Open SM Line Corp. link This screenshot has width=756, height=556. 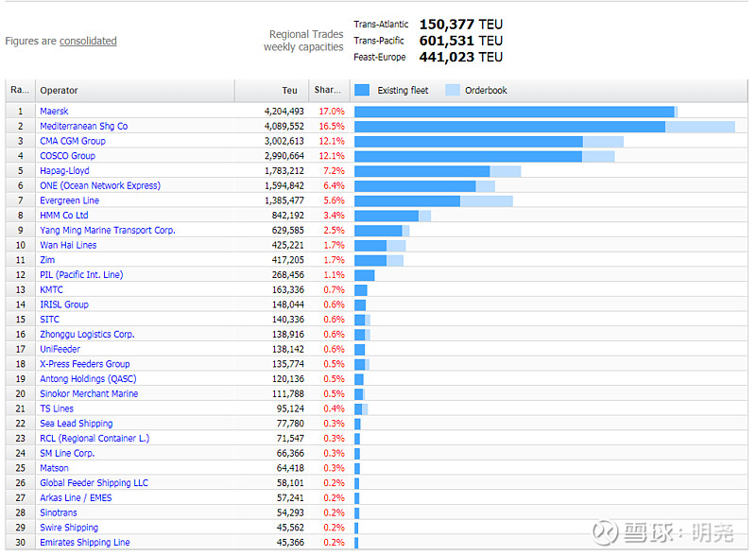67,453
